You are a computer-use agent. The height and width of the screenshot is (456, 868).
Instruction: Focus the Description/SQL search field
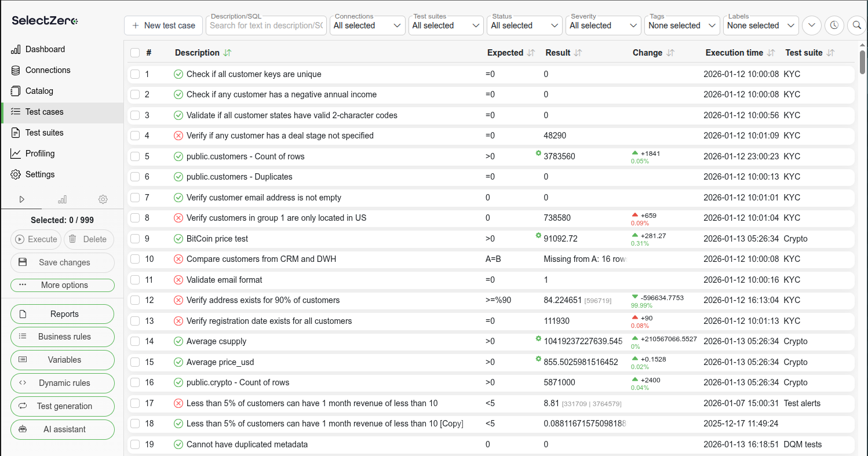point(266,25)
